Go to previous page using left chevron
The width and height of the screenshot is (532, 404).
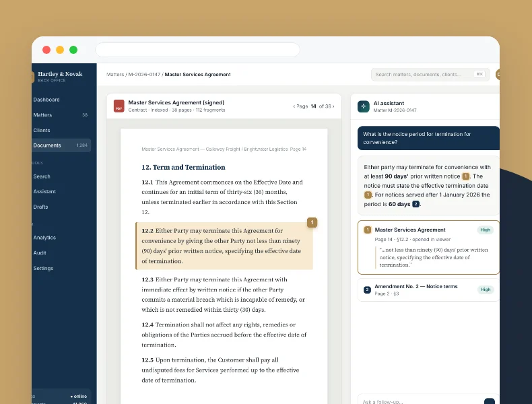point(294,106)
